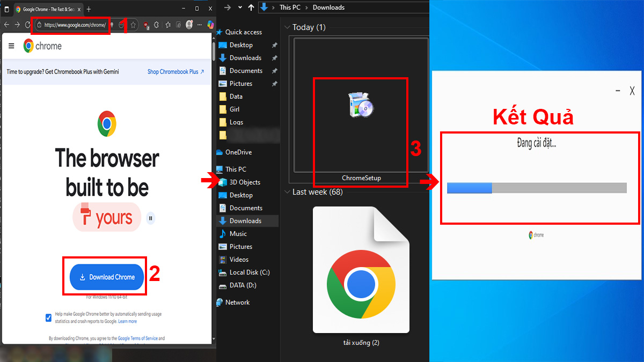Open the Extensions puzzle icon
This screenshot has width=644, height=362.
(x=156, y=25)
